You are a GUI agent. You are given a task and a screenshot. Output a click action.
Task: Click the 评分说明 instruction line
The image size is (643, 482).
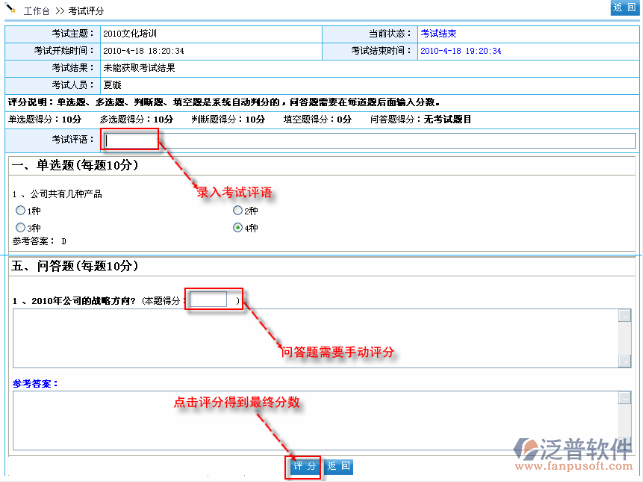point(224,102)
